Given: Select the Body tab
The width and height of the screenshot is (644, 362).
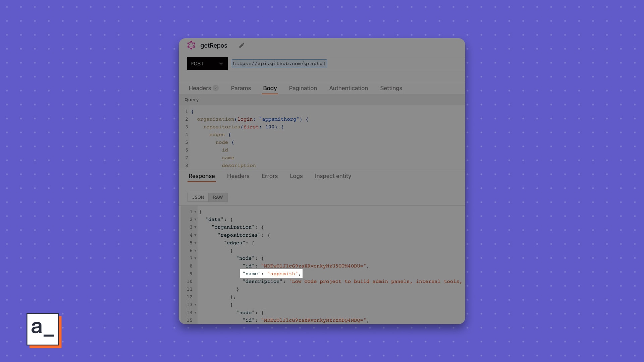Looking at the screenshot, I should pyautogui.click(x=270, y=88).
